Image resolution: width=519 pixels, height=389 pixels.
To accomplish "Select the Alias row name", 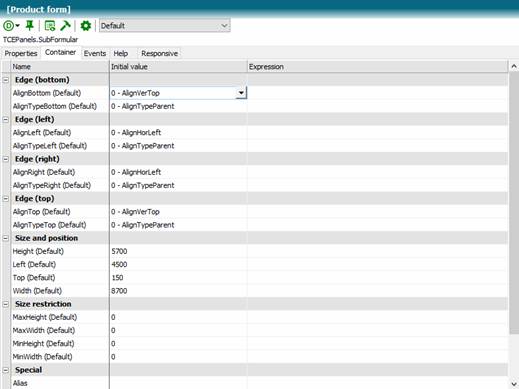I will pyautogui.click(x=20, y=383).
